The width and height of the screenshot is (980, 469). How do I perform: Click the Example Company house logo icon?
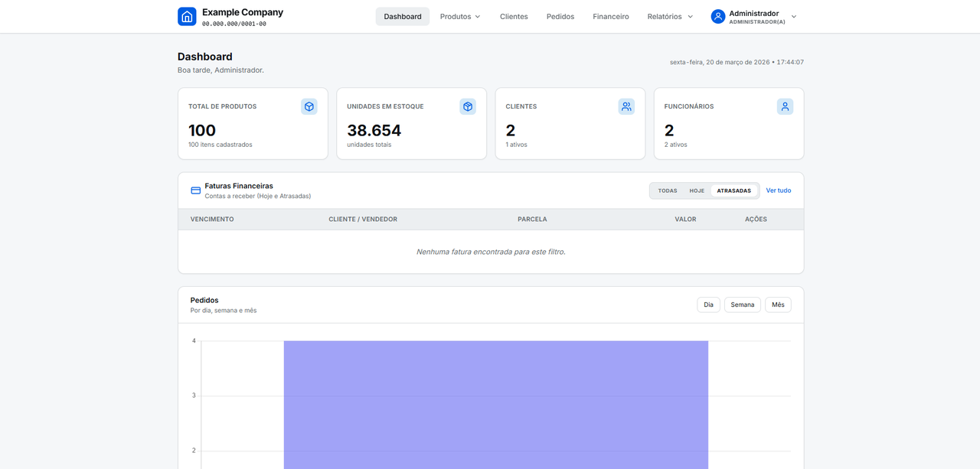tap(187, 16)
